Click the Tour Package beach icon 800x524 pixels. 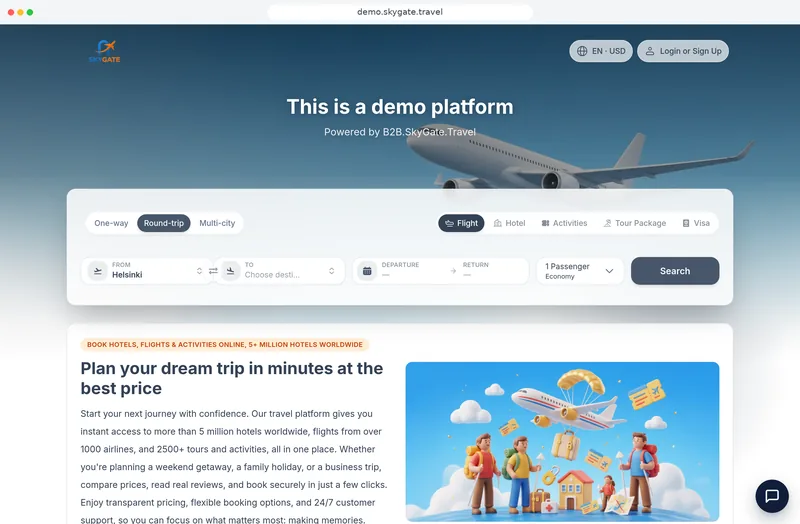[607, 223]
